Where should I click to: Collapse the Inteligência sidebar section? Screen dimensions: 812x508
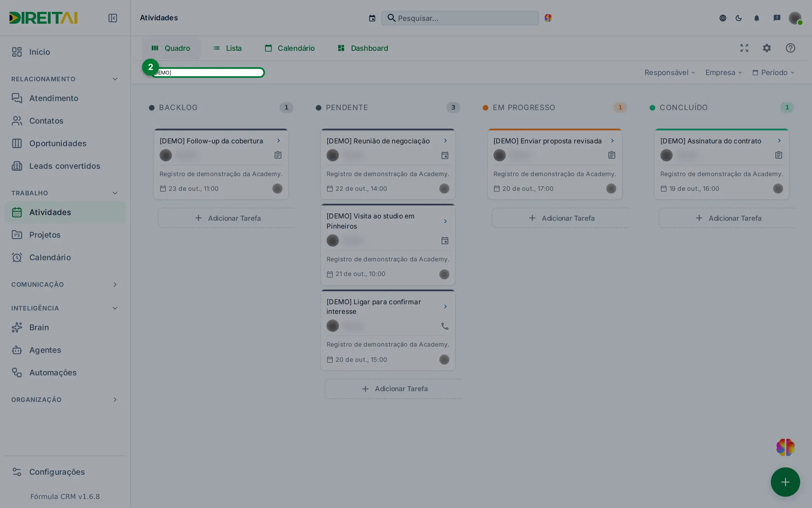(64, 308)
